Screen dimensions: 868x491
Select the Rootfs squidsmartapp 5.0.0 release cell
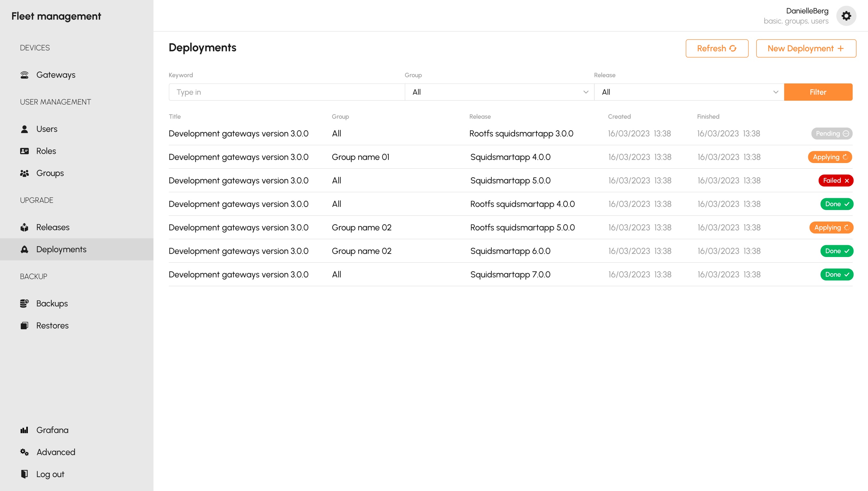pyautogui.click(x=522, y=228)
